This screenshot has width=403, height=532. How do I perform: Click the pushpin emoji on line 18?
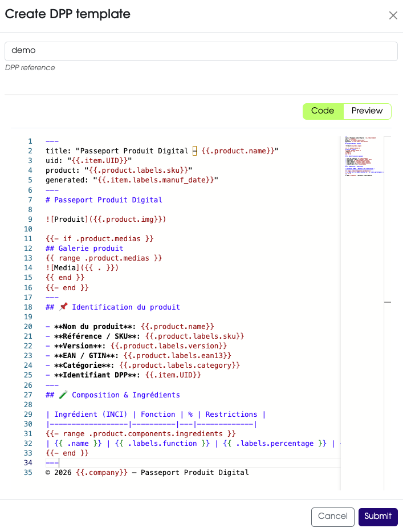click(x=63, y=307)
